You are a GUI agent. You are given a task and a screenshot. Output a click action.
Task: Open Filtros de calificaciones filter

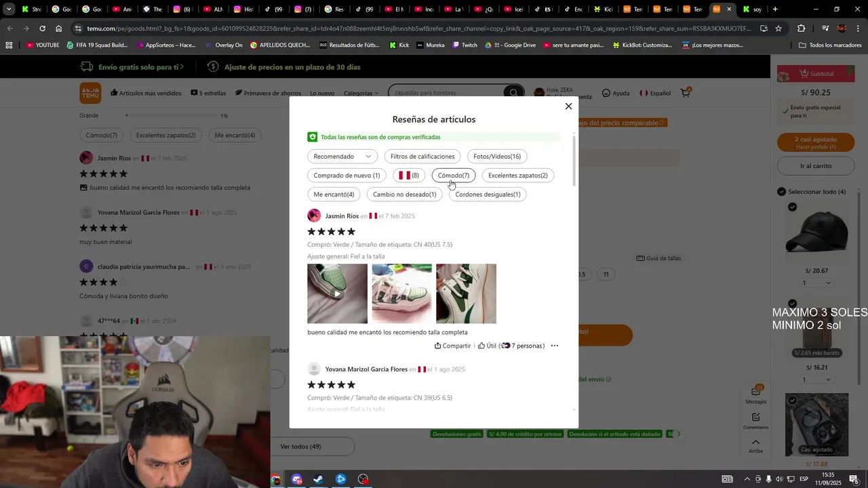pyautogui.click(x=422, y=157)
